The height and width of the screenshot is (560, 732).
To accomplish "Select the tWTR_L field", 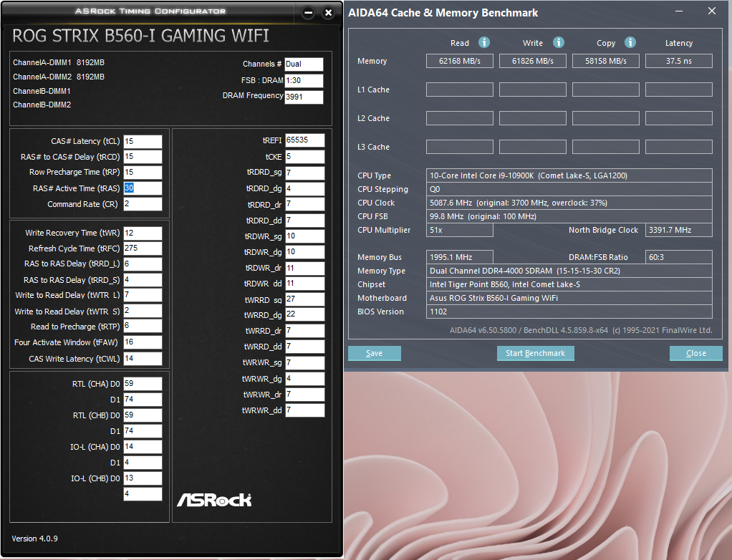I will point(143,295).
